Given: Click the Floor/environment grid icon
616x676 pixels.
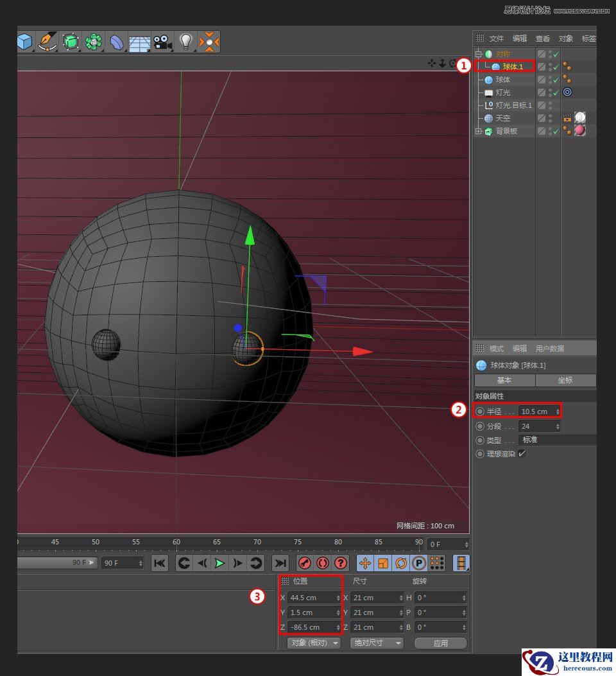Looking at the screenshot, I should click(x=139, y=42).
